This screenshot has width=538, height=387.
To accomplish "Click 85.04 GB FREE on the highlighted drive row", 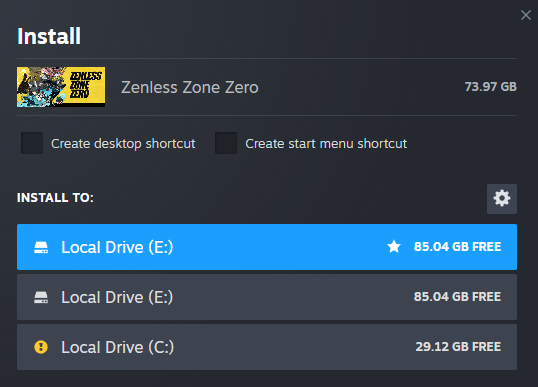I will point(457,247).
